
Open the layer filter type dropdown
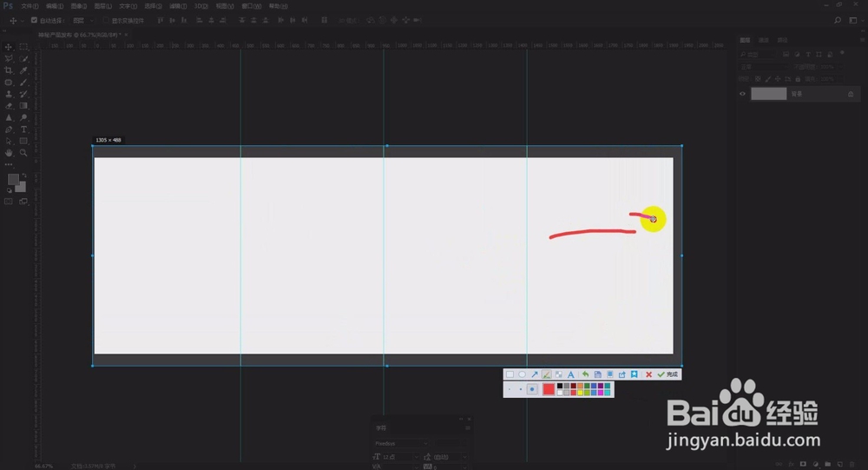click(757, 55)
